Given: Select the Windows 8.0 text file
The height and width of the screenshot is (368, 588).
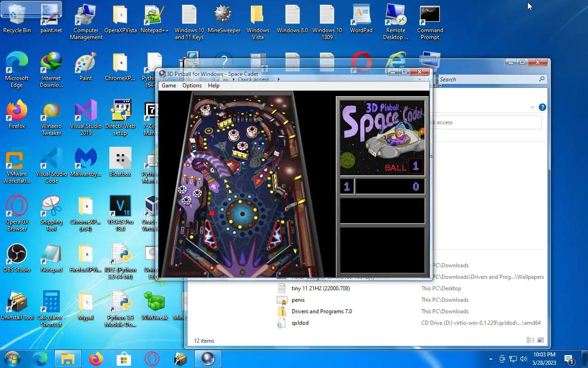Looking at the screenshot, I should pos(293,19).
